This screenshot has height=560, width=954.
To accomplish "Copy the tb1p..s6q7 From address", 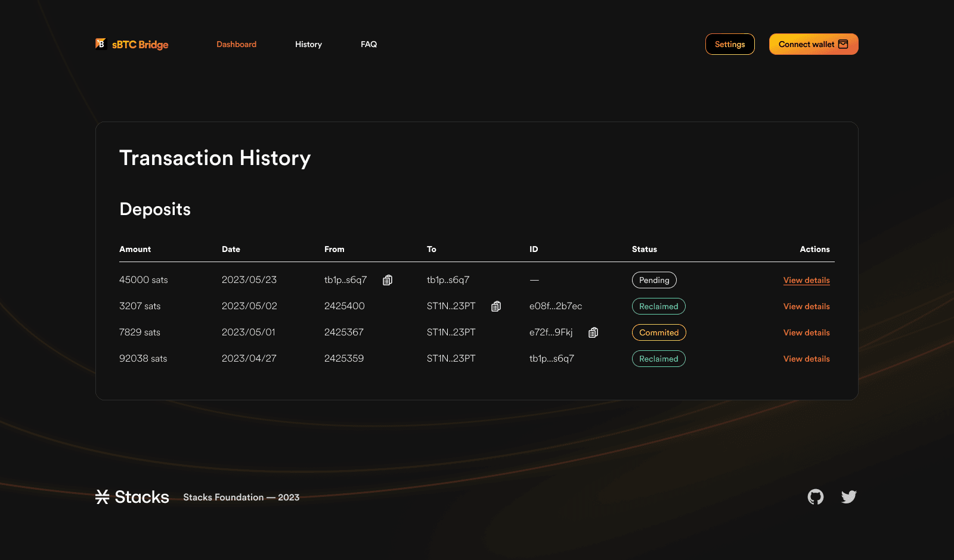I will pos(388,279).
